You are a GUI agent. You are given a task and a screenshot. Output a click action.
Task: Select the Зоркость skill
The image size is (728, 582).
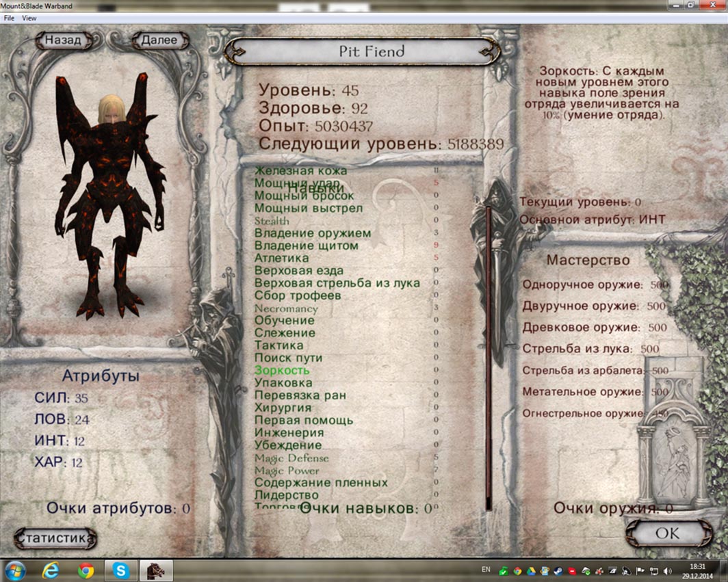pos(283,370)
